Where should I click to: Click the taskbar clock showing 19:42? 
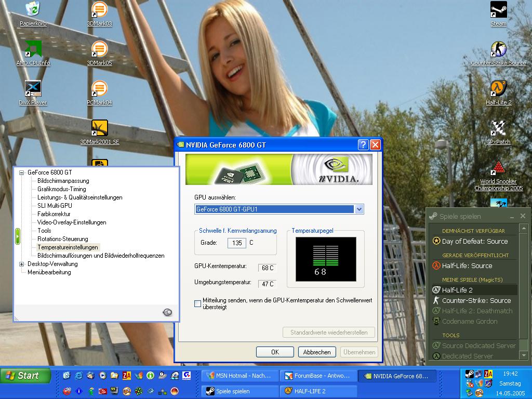[510, 374]
